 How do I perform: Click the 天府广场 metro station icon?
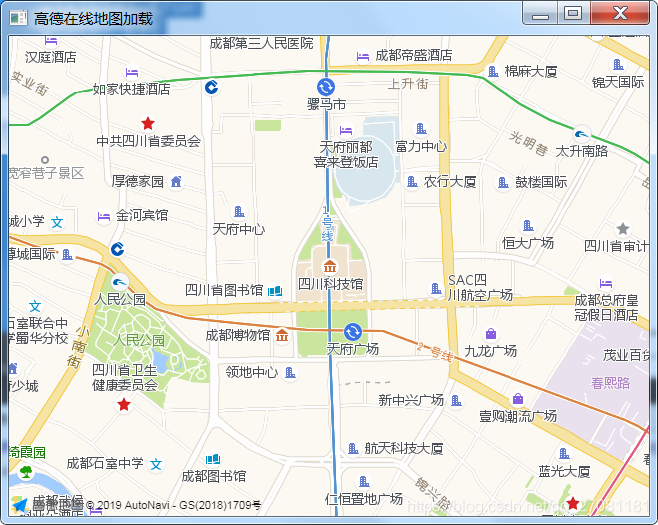click(x=352, y=332)
